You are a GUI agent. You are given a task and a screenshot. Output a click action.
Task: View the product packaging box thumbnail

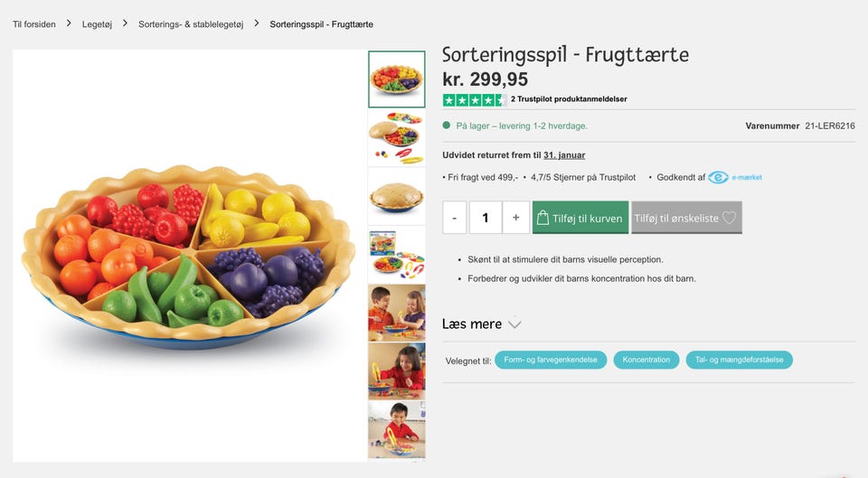point(396,253)
